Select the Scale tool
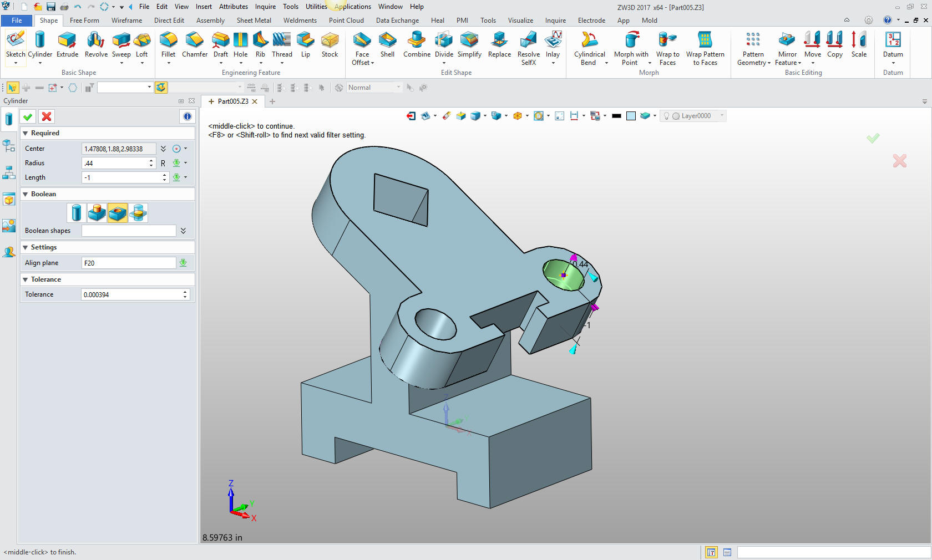Viewport: 932px width, 560px height. [859, 44]
